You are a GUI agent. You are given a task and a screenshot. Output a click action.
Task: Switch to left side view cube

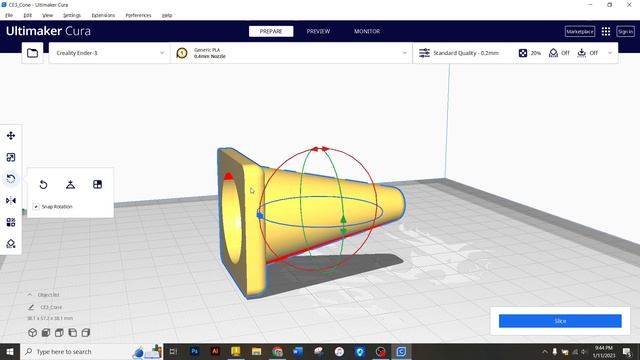[x=73, y=333]
